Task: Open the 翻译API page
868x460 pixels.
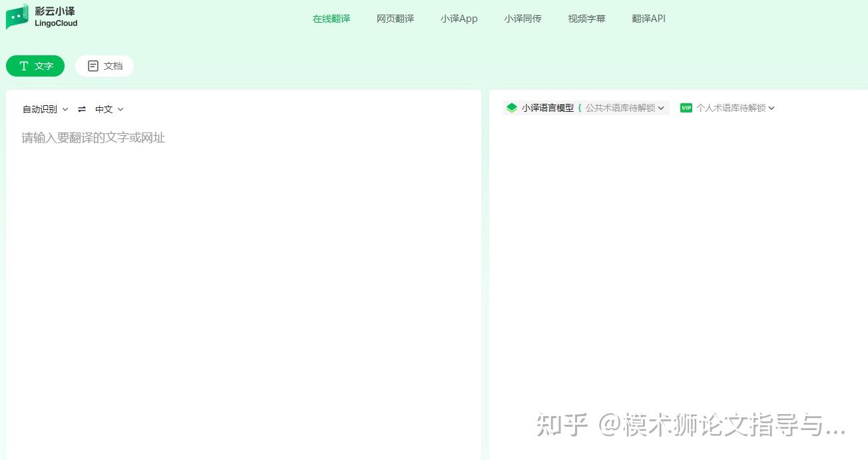Action: [x=648, y=19]
